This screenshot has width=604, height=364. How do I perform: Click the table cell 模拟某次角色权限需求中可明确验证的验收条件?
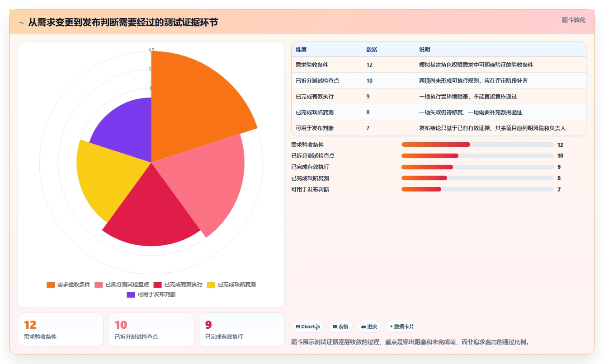pyautogui.click(x=476, y=65)
